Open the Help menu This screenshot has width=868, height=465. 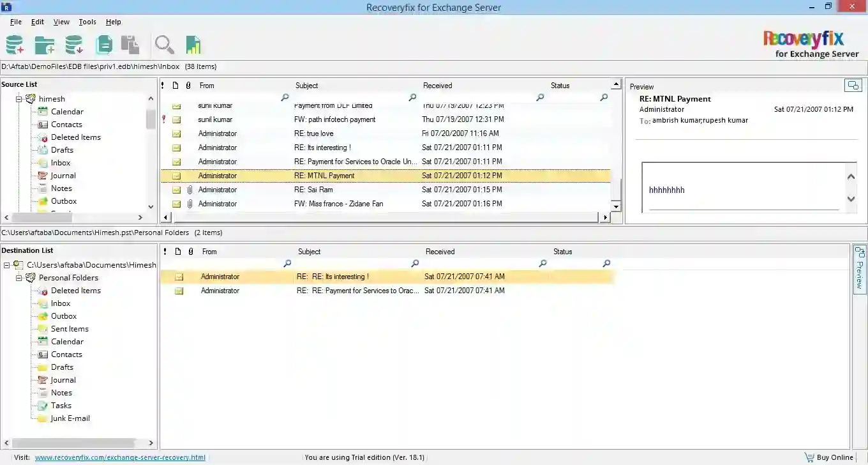[114, 22]
